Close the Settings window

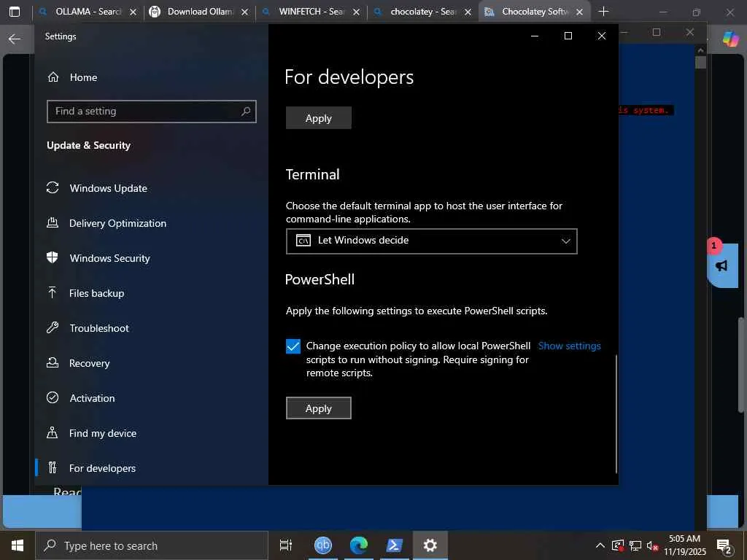(x=602, y=36)
